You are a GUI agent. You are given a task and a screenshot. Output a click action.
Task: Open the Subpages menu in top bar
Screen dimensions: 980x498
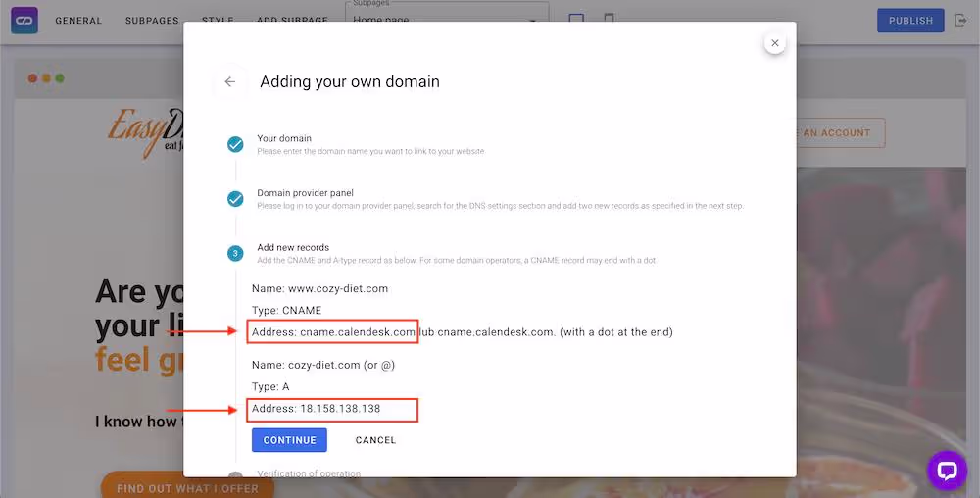152,21
